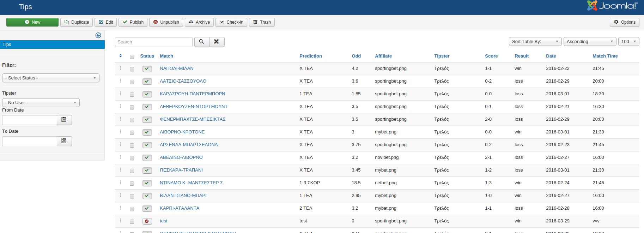
Task: Clear the search with the X button
Action: 217,42
